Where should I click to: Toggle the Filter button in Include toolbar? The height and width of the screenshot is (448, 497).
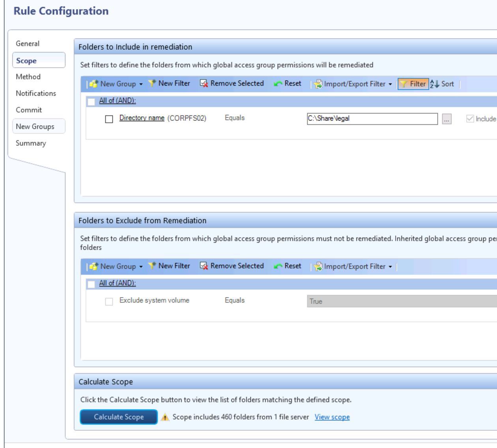coord(413,84)
